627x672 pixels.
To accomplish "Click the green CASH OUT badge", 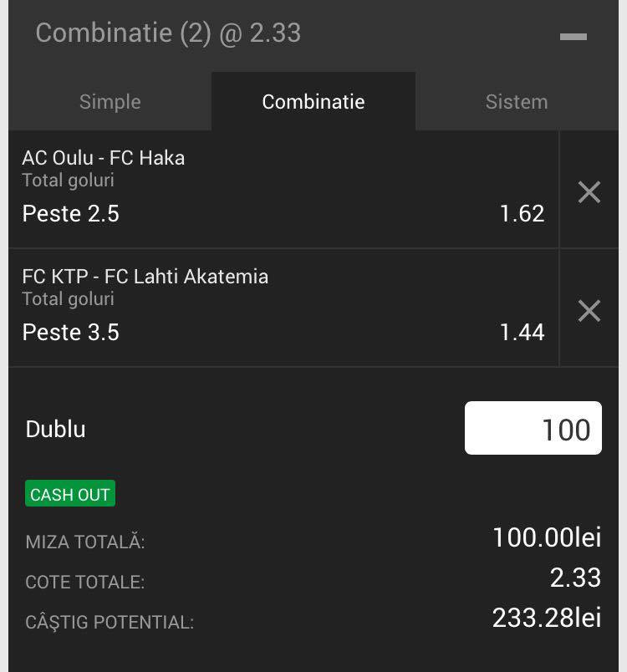I will [x=70, y=494].
